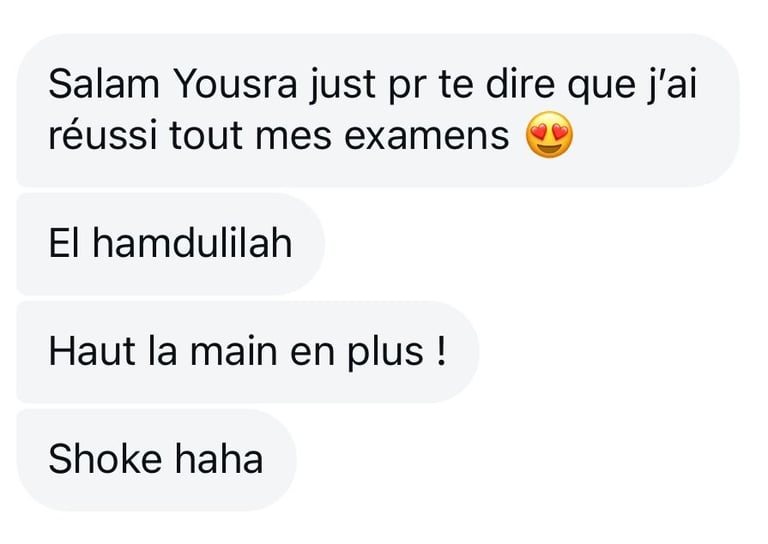Click the word 'Shoke' in last bubble
This screenshot has width=768, height=544.
tap(105, 458)
